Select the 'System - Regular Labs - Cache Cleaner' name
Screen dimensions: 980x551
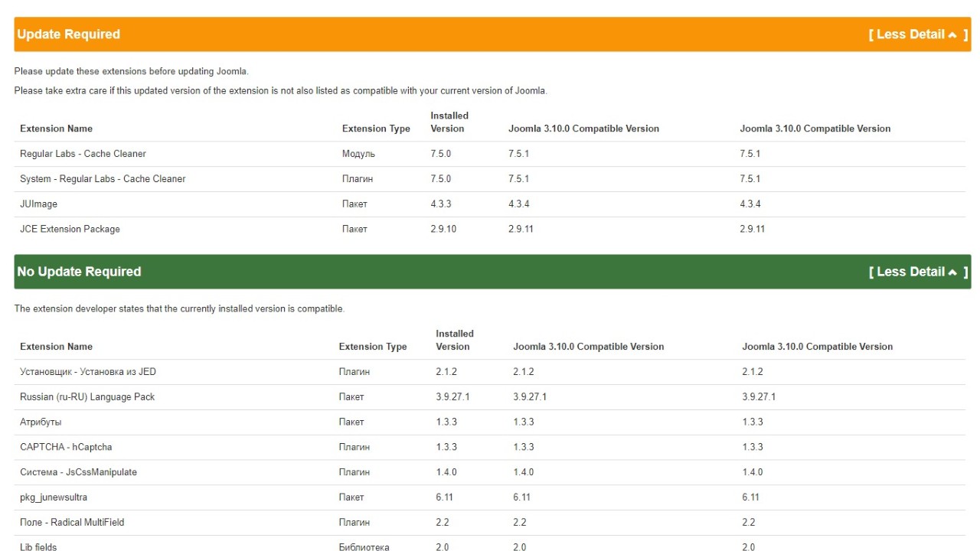103,179
